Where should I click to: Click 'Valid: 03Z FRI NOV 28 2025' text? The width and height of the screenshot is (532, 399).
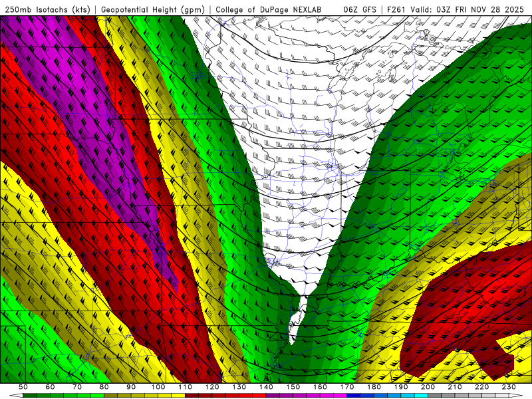click(x=467, y=9)
